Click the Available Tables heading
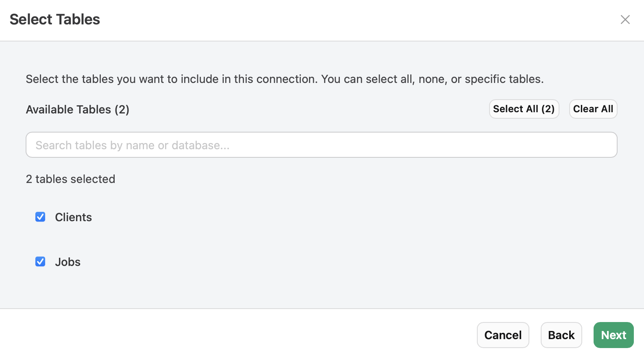This screenshot has height=357, width=644. (77, 109)
